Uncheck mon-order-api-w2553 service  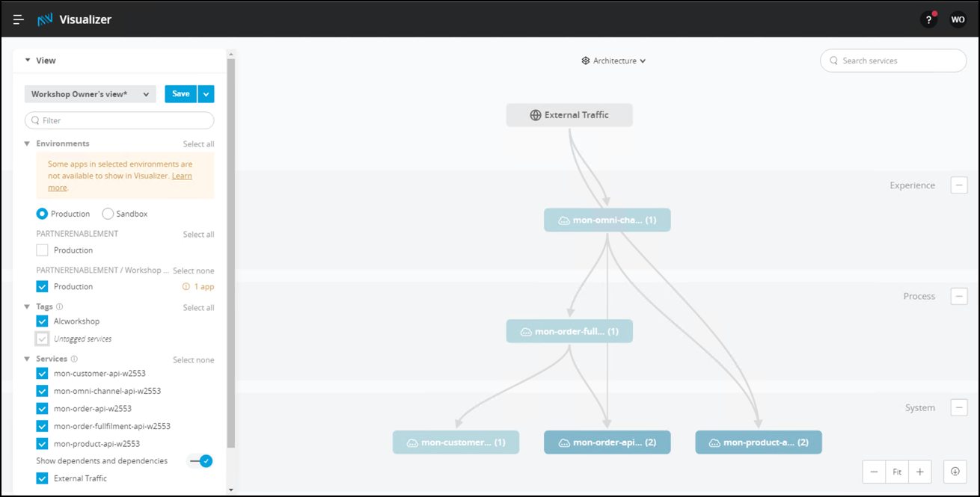point(43,409)
